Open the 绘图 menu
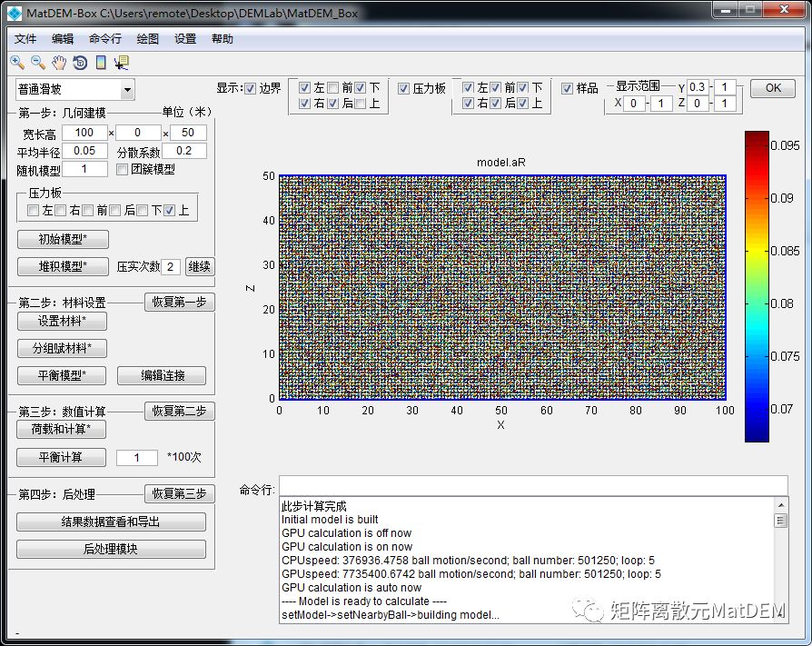 pos(147,39)
